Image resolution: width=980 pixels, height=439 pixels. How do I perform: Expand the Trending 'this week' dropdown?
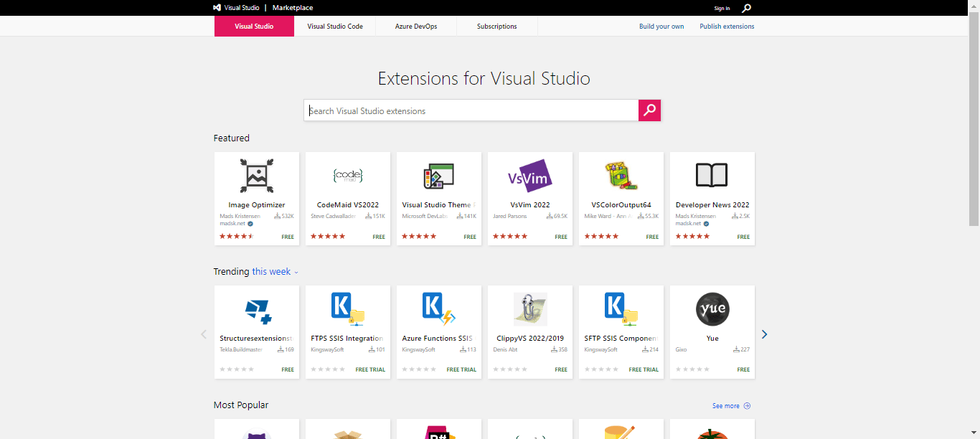click(275, 272)
